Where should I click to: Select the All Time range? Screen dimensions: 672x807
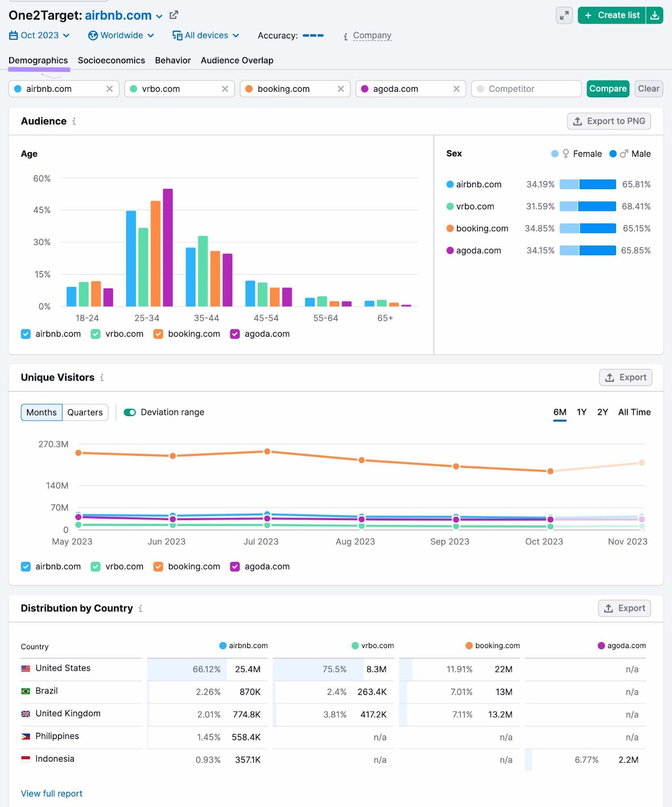pos(635,413)
